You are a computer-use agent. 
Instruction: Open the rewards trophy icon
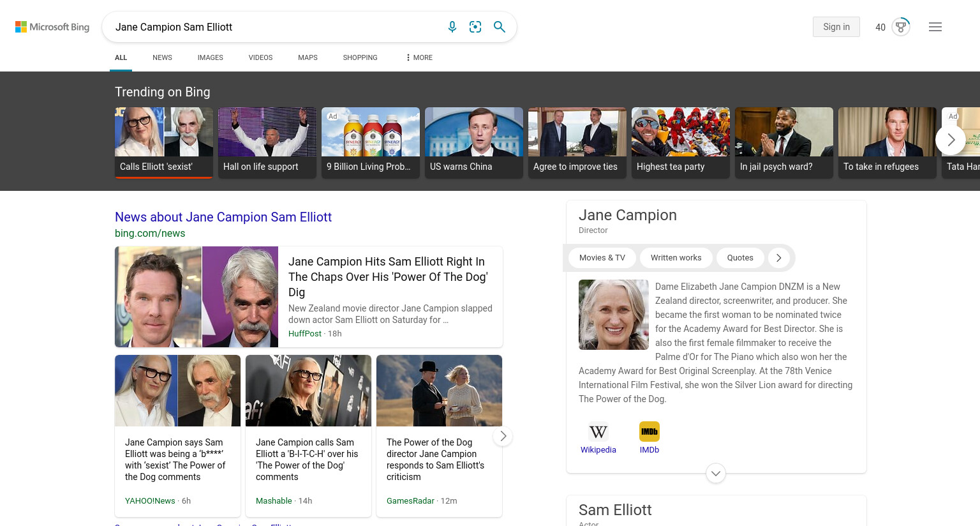click(x=901, y=27)
